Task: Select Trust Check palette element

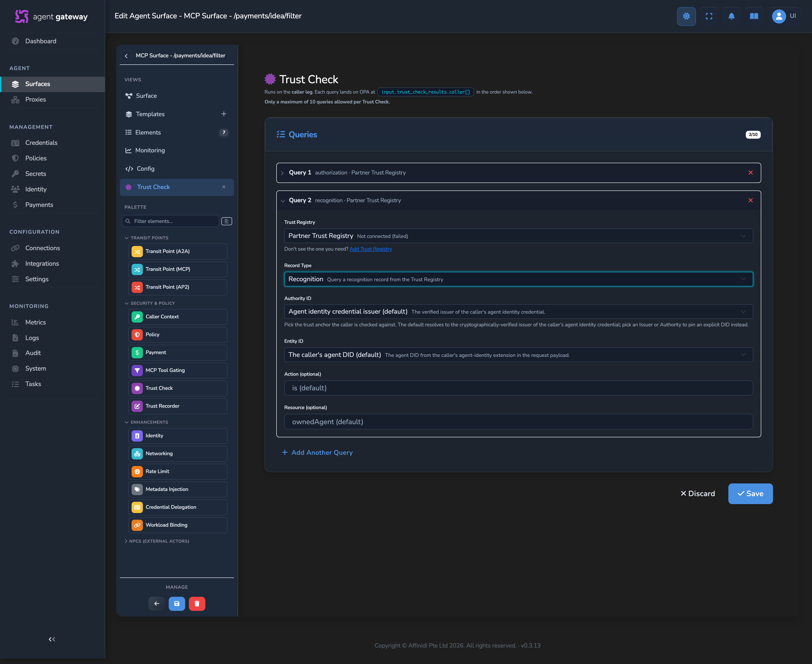Action: pos(178,388)
